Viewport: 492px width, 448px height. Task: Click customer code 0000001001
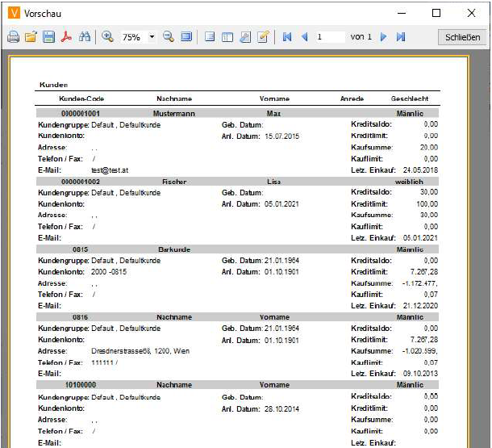(81, 113)
